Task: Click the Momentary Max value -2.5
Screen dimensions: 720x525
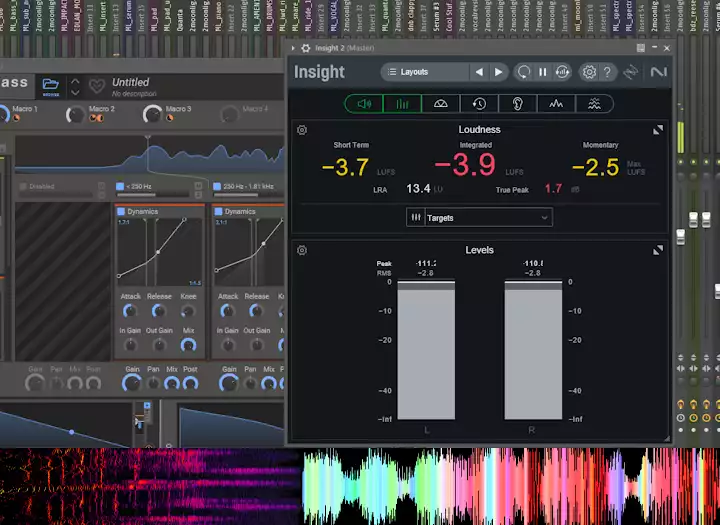Action: (596, 167)
